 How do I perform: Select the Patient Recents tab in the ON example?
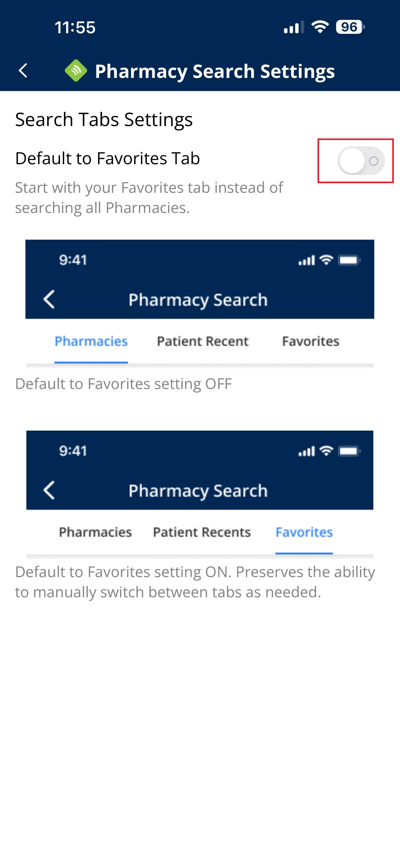[x=202, y=532]
